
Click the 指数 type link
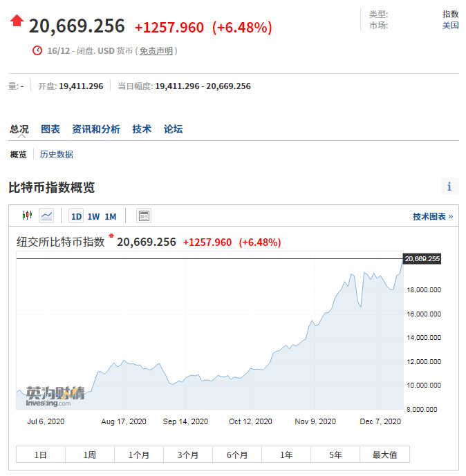point(450,14)
